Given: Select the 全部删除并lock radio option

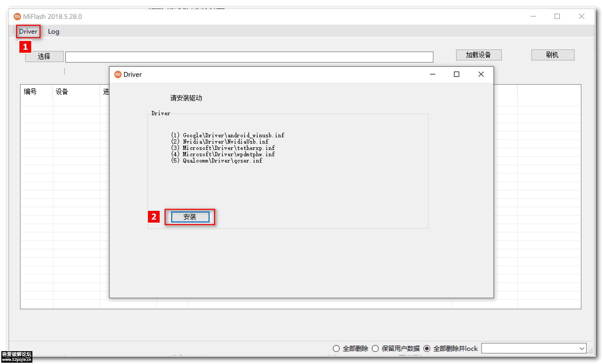Looking at the screenshot, I should click(x=427, y=348).
